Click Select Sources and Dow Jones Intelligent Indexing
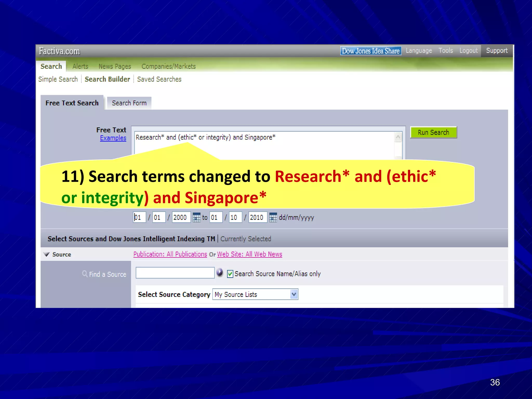The height and width of the screenshot is (399, 532). point(131,239)
